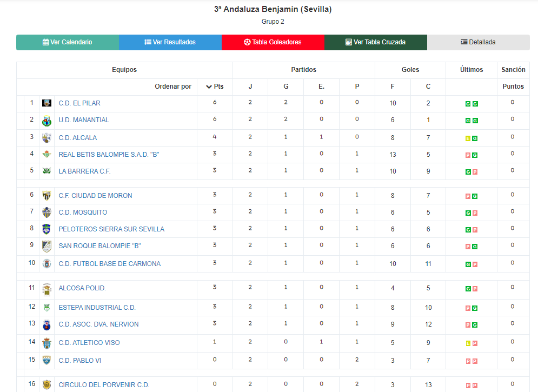The height and width of the screenshot is (392, 538).
Task: Click the Últimos column header
Action: [x=471, y=70]
